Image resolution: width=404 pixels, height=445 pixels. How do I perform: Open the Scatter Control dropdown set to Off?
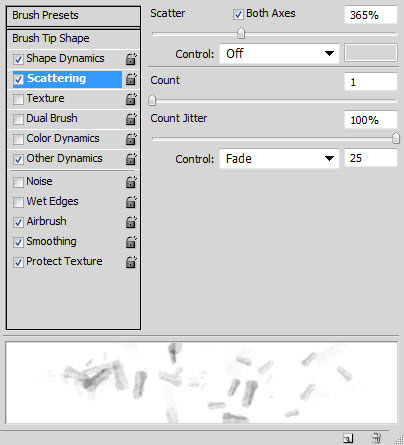(279, 54)
